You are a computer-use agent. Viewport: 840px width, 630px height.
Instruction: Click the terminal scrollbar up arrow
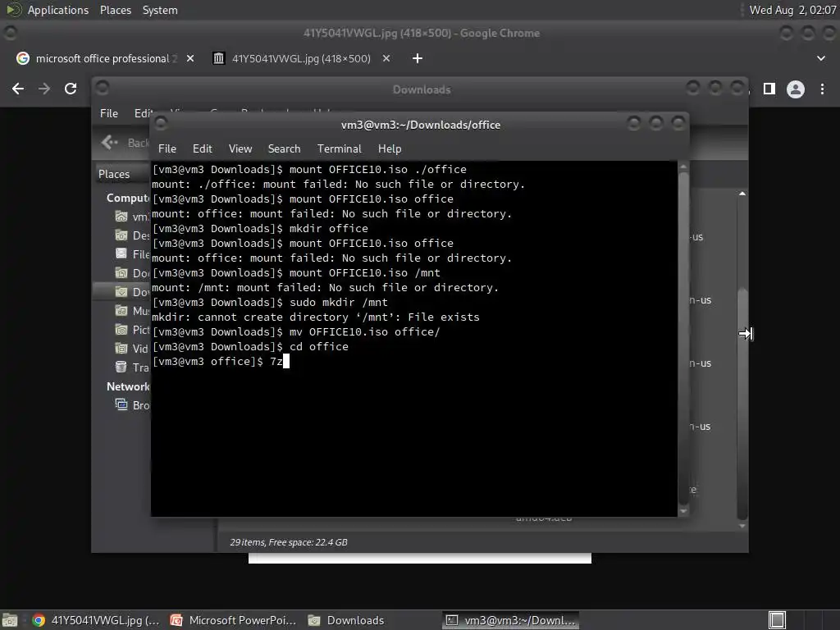[683, 167]
